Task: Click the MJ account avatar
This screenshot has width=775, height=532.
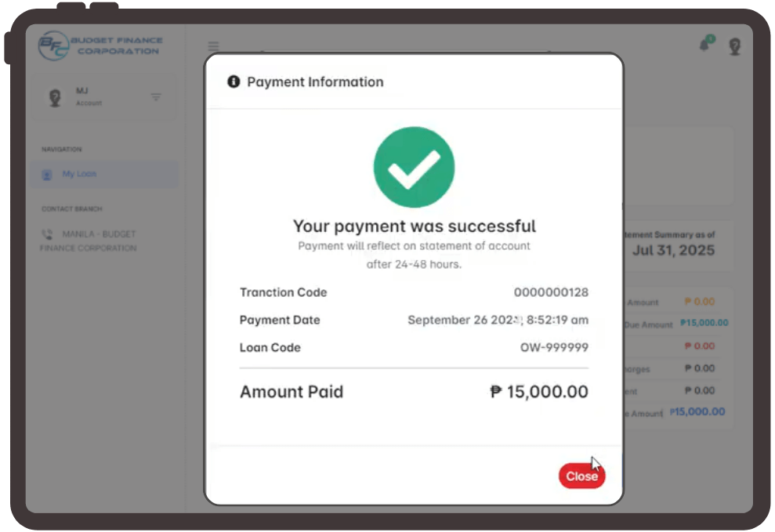Action: click(x=55, y=97)
